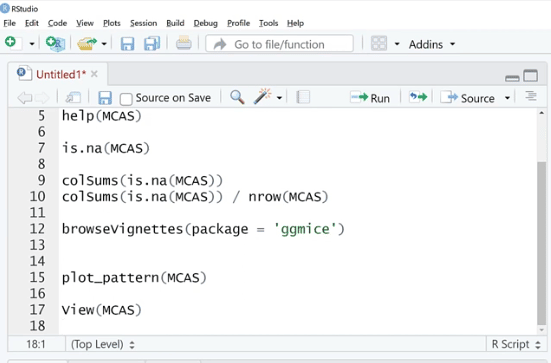This screenshot has width=551, height=363.
Task: Go back to previous source location
Action: click(x=25, y=98)
